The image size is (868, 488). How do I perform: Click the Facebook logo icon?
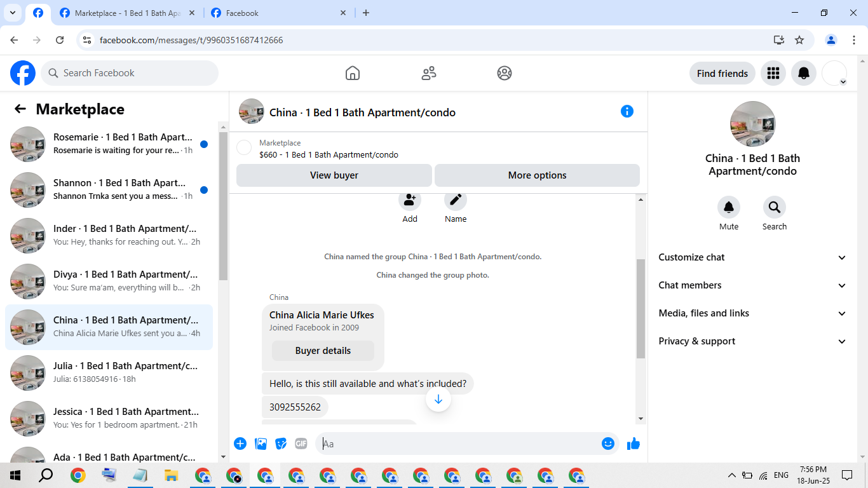(x=23, y=73)
